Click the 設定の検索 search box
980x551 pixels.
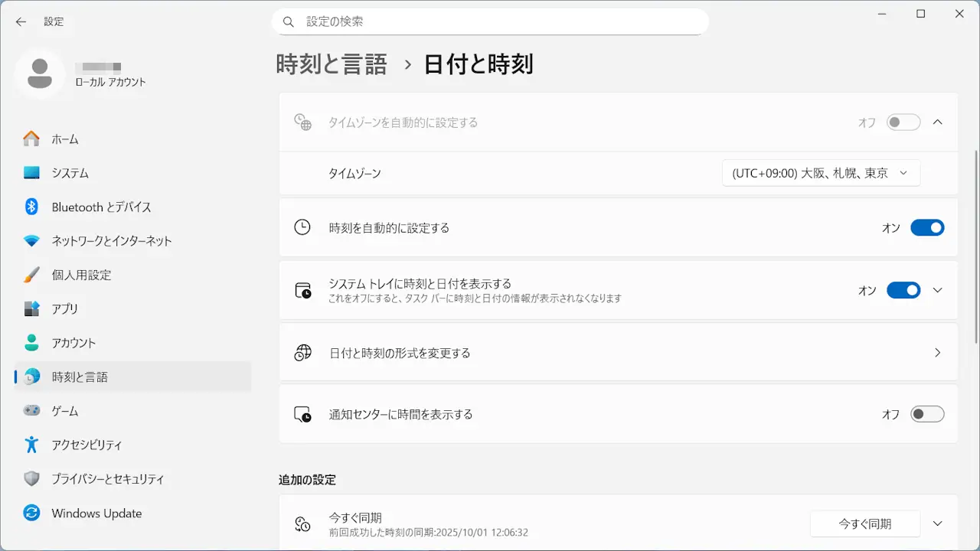coord(490,21)
